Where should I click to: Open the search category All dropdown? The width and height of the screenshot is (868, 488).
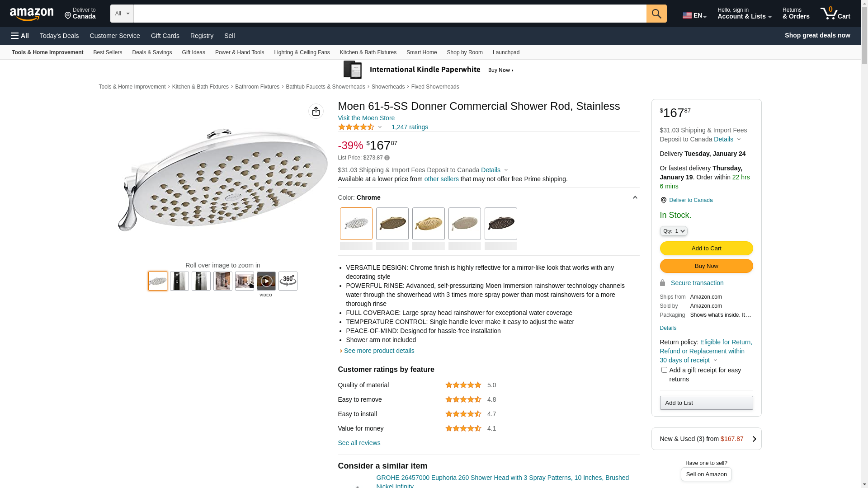(122, 14)
